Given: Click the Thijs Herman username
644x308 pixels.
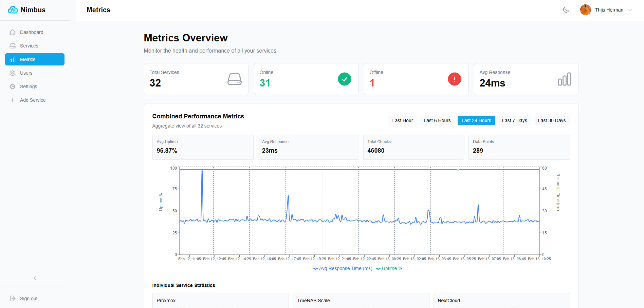Looking at the screenshot, I should [609, 10].
